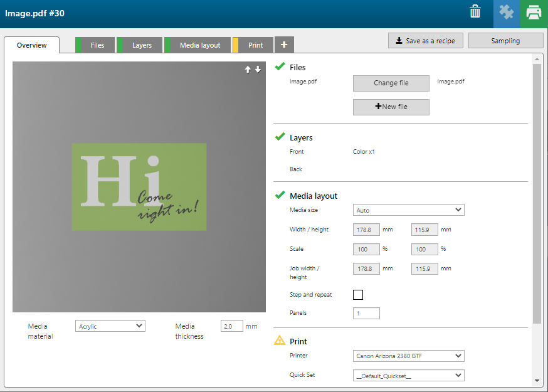Viewport: 548px width, 392px height.
Task: Click the Media thickness input field
Action: click(x=231, y=326)
